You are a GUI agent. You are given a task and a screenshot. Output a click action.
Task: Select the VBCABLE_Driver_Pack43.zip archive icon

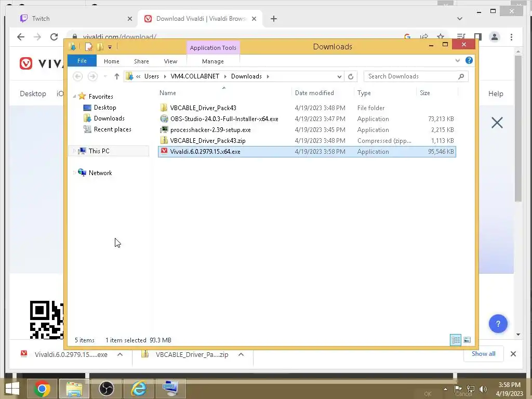(x=164, y=140)
